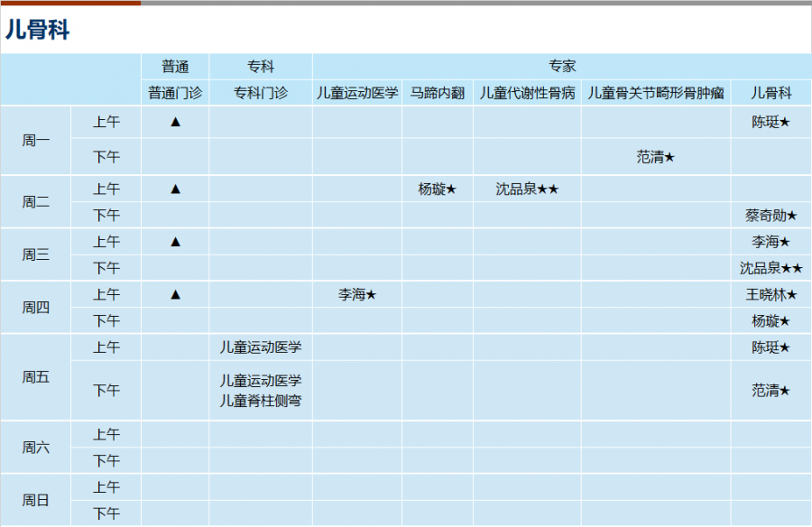812x527 pixels.
Task: Click the 专家 column group header
Action: (x=562, y=67)
